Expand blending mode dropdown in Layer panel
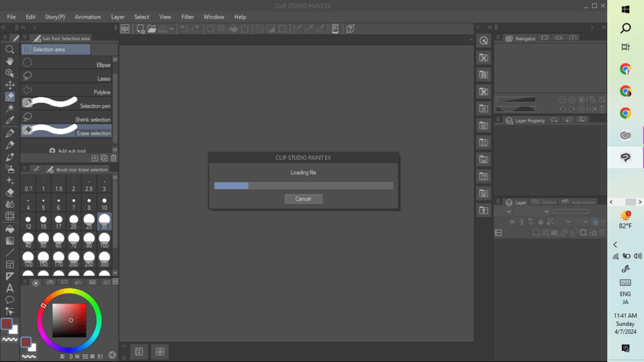The height and width of the screenshot is (362, 644). coord(546,211)
